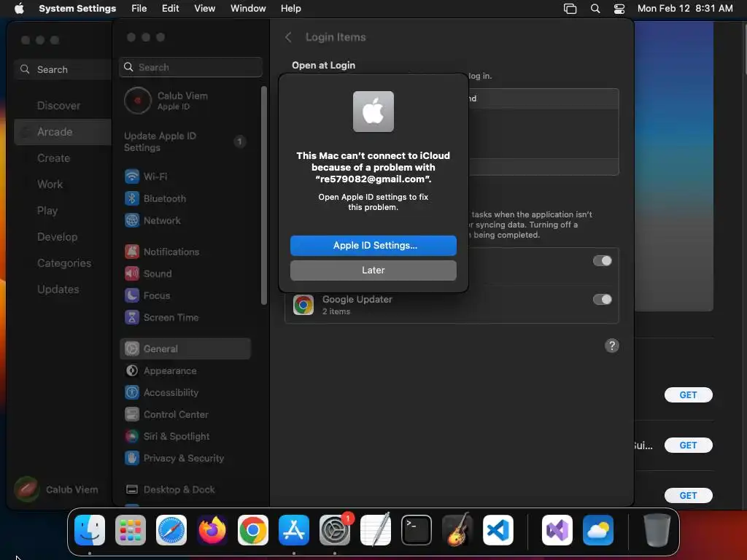
Task: Select Arcade in App Store sidebar
Action: (63, 132)
